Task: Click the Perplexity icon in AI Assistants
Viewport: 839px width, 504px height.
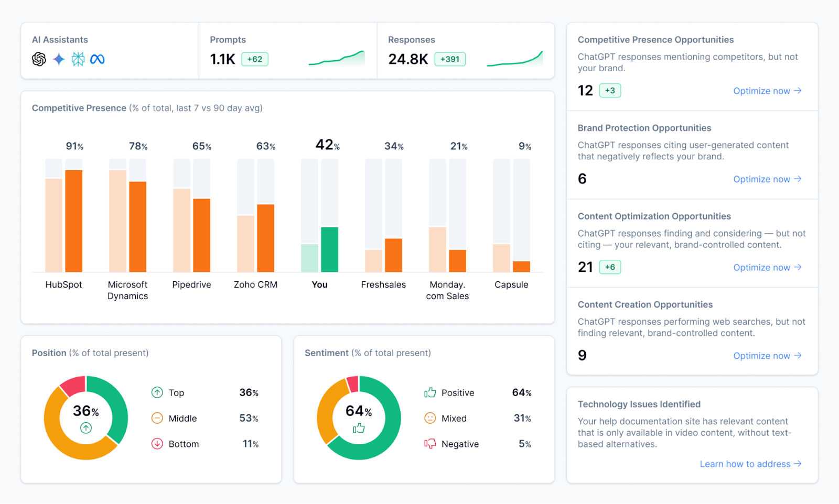Action: point(79,59)
